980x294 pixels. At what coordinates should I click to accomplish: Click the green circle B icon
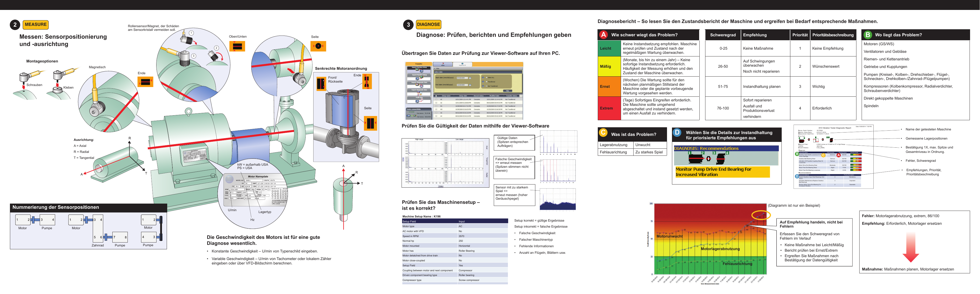867,34
